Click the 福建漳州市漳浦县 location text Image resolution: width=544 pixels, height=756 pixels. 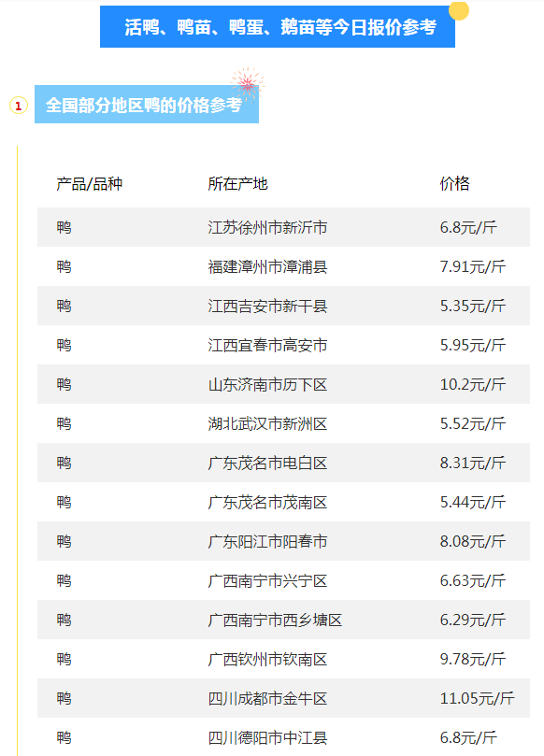pyautogui.click(x=267, y=266)
